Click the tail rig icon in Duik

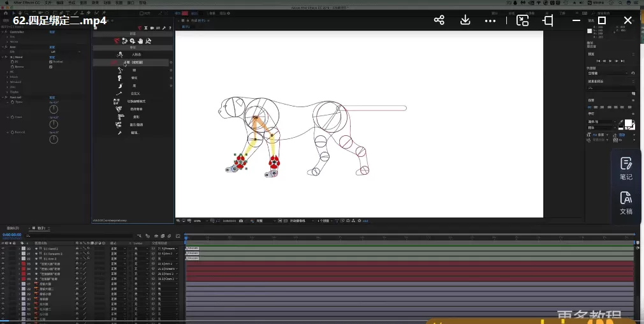click(119, 85)
